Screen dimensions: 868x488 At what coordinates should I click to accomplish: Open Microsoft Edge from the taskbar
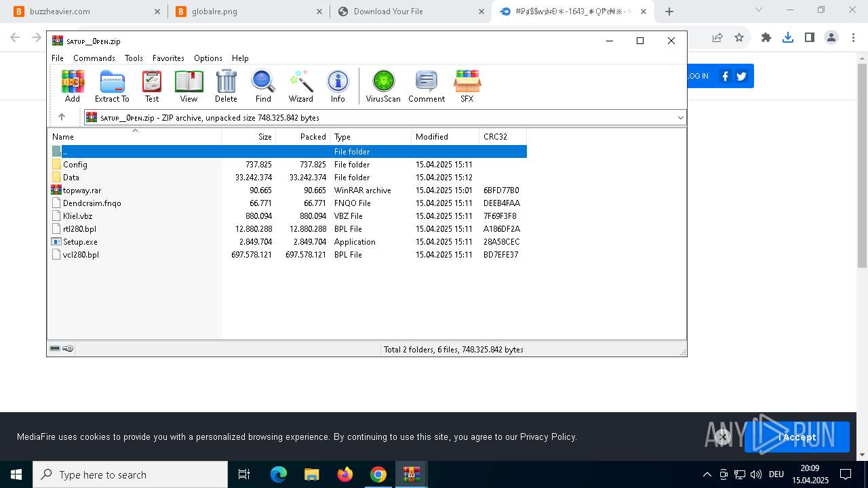coord(279,474)
